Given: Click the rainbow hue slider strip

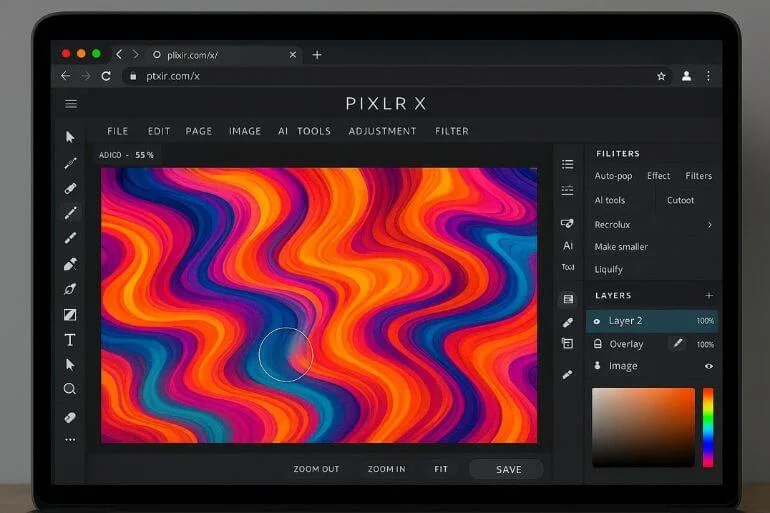Looking at the screenshot, I should click(x=708, y=427).
